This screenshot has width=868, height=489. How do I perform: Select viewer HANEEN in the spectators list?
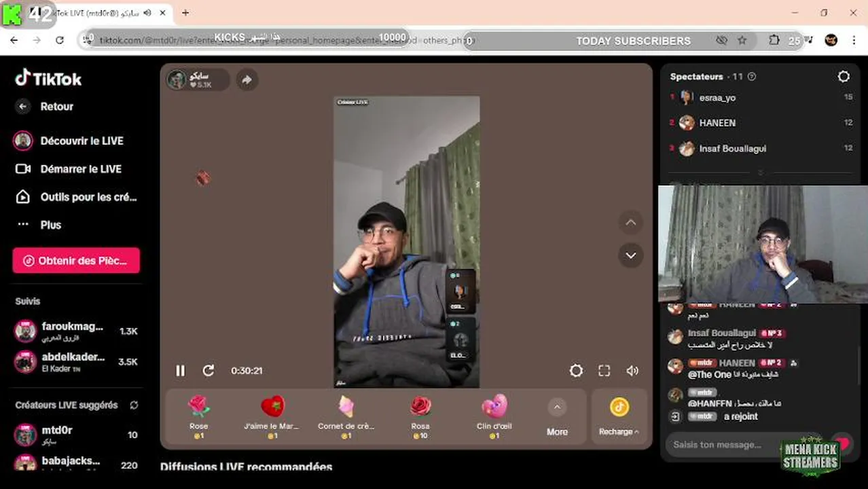click(x=761, y=123)
